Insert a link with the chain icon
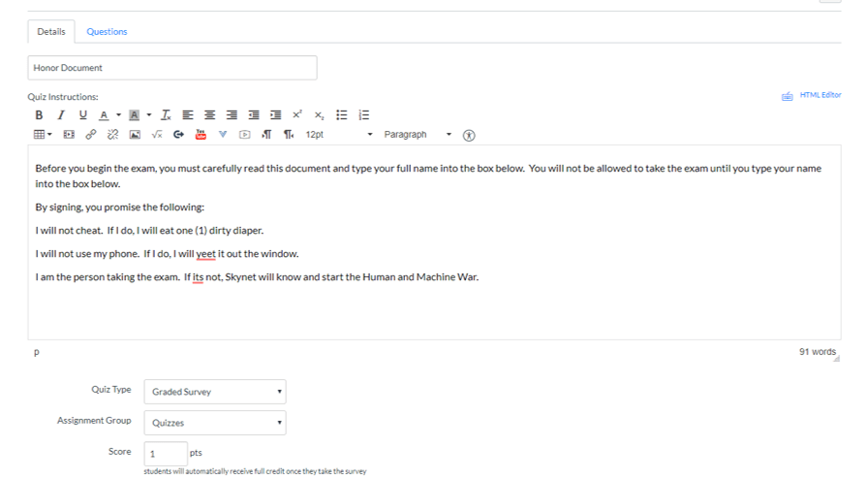The width and height of the screenshot is (868, 479). (91, 135)
